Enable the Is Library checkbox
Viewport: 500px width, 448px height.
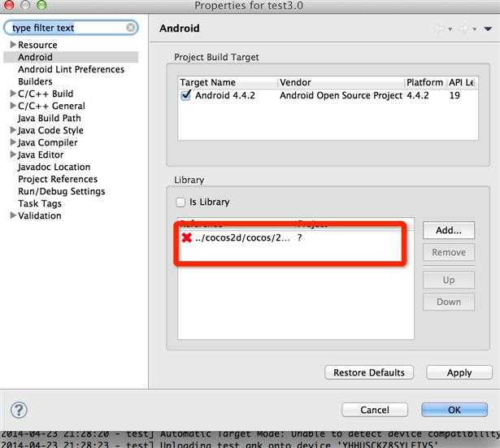180,202
